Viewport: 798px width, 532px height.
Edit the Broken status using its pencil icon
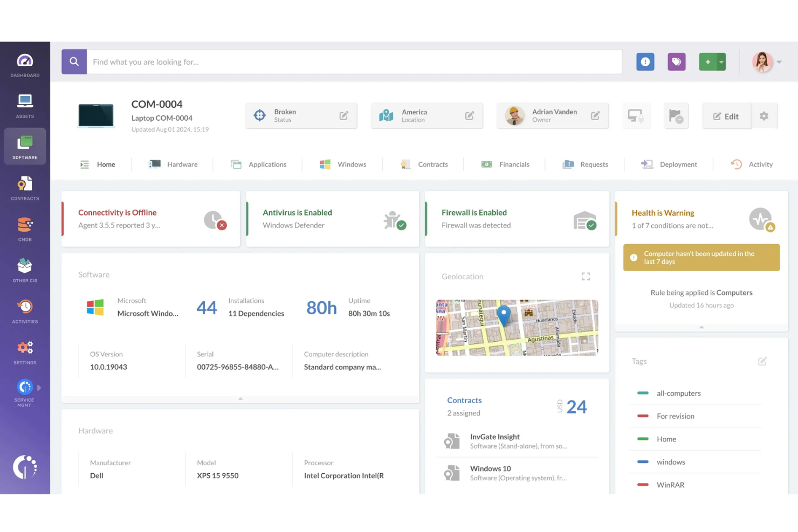coord(344,115)
